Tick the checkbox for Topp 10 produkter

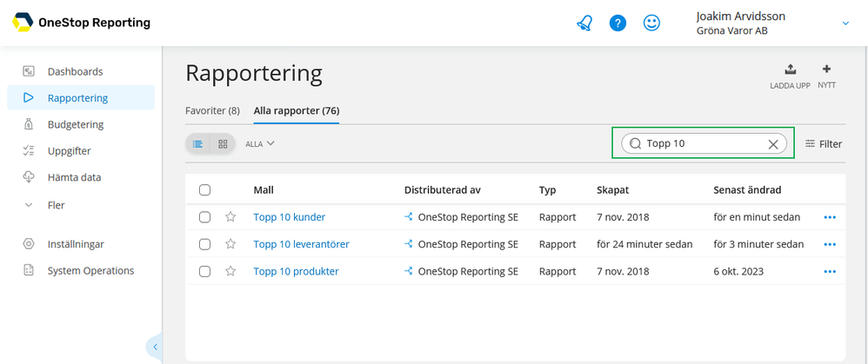204,272
